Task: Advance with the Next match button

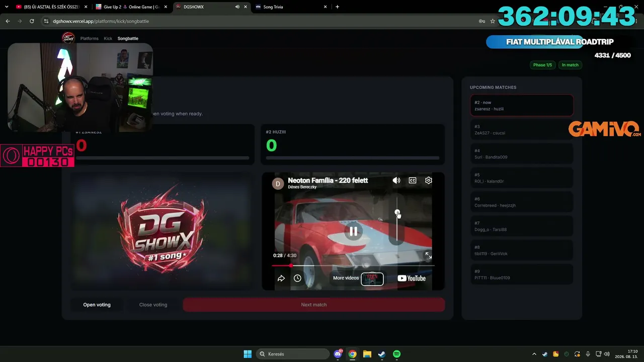Action: pyautogui.click(x=314, y=305)
